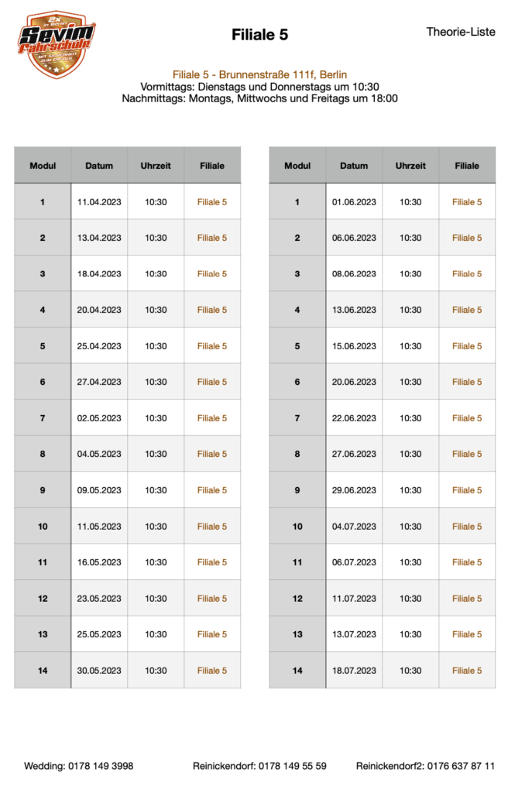Image resolution: width=532 pixels, height=793 pixels.
Task: Select the date 11.04.2023
Action: [x=99, y=202]
